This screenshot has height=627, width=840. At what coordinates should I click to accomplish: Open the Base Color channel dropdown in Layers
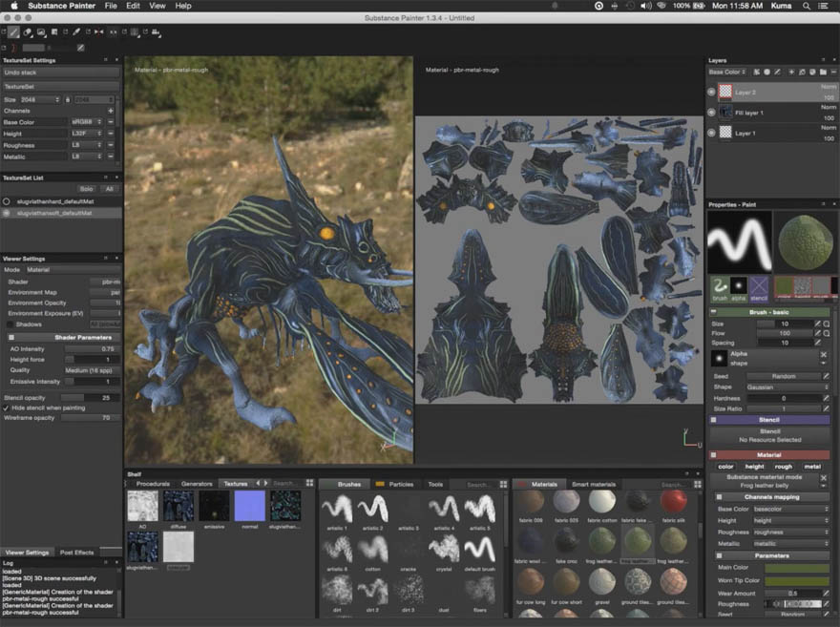point(727,72)
